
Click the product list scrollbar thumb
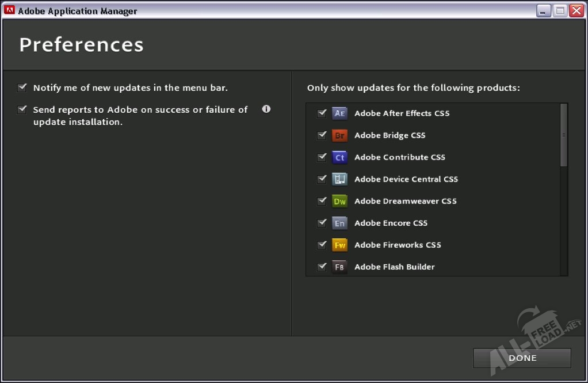(x=563, y=135)
